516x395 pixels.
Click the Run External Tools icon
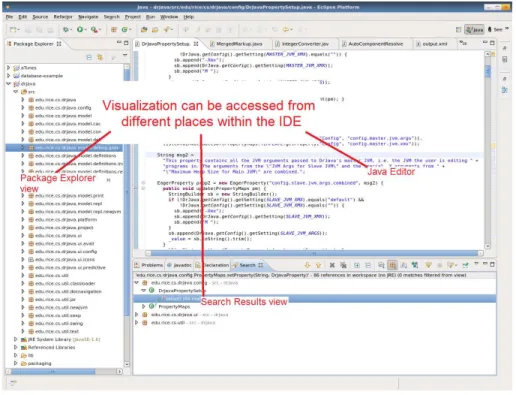(94, 30)
